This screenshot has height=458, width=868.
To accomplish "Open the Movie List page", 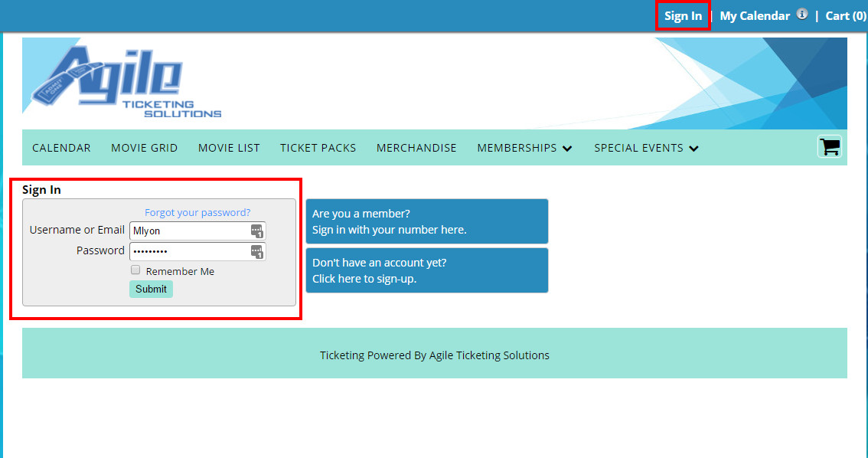I will coord(229,148).
